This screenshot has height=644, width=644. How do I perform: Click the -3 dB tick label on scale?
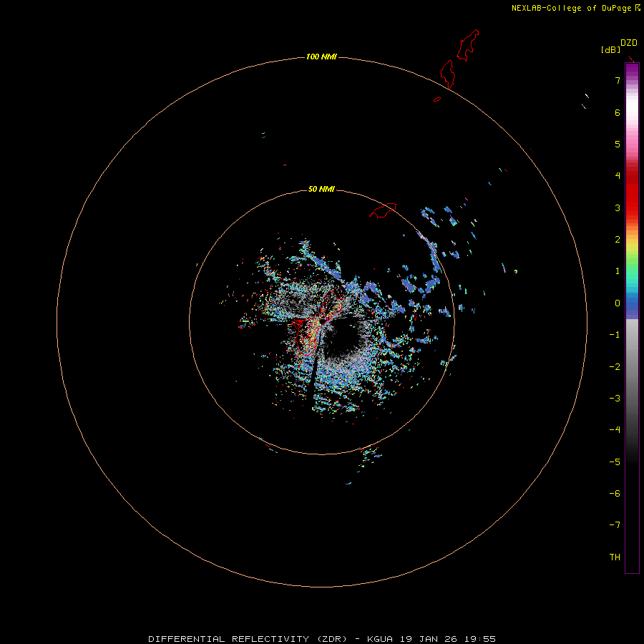pyautogui.click(x=615, y=399)
